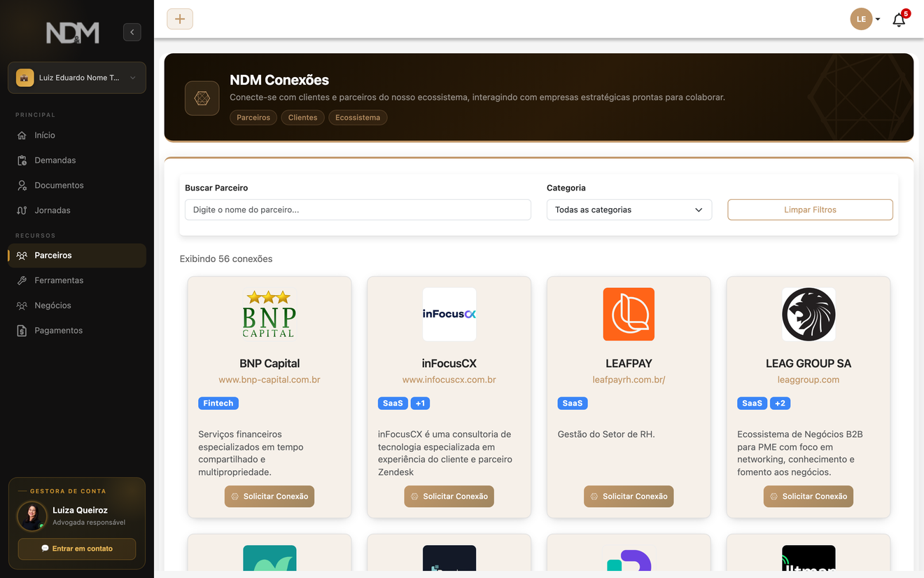
Task: Click the Início home icon
Action: click(22, 135)
